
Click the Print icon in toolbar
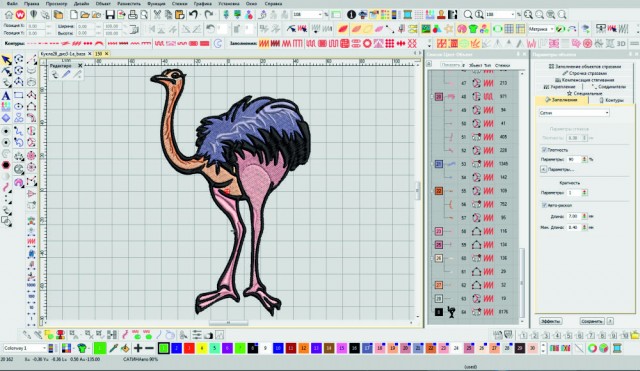[133, 15]
